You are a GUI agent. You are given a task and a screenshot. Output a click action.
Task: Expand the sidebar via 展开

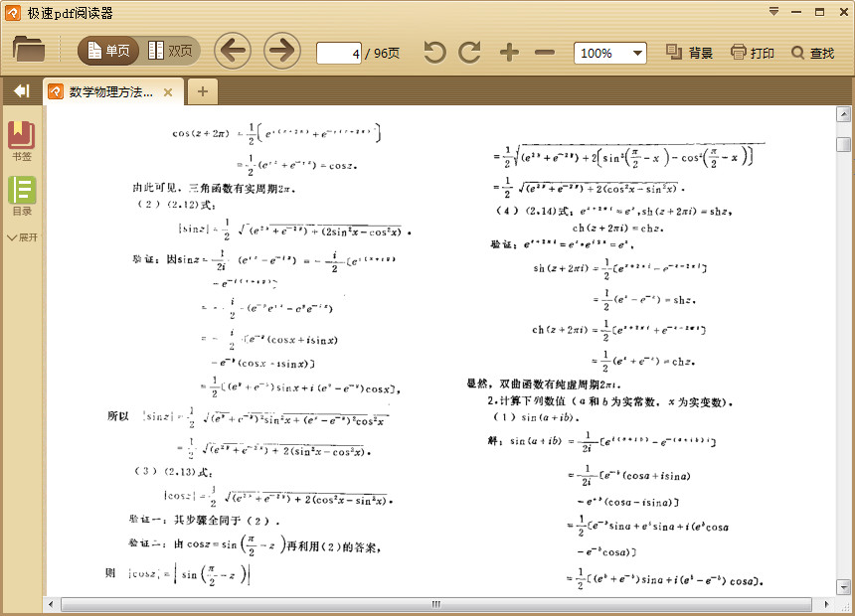tap(22, 237)
